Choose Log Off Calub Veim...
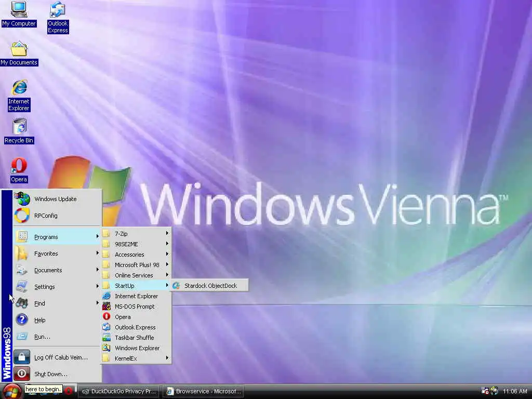 coord(57,357)
